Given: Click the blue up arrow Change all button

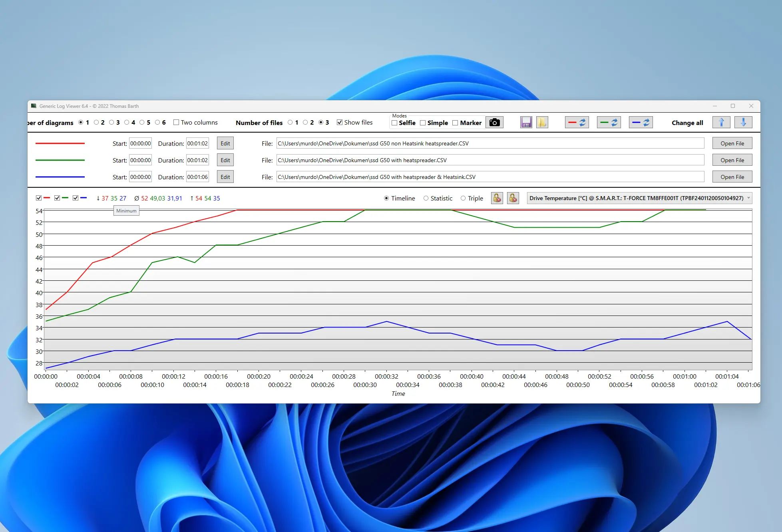Looking at the screenshot, I should [721, 123].
